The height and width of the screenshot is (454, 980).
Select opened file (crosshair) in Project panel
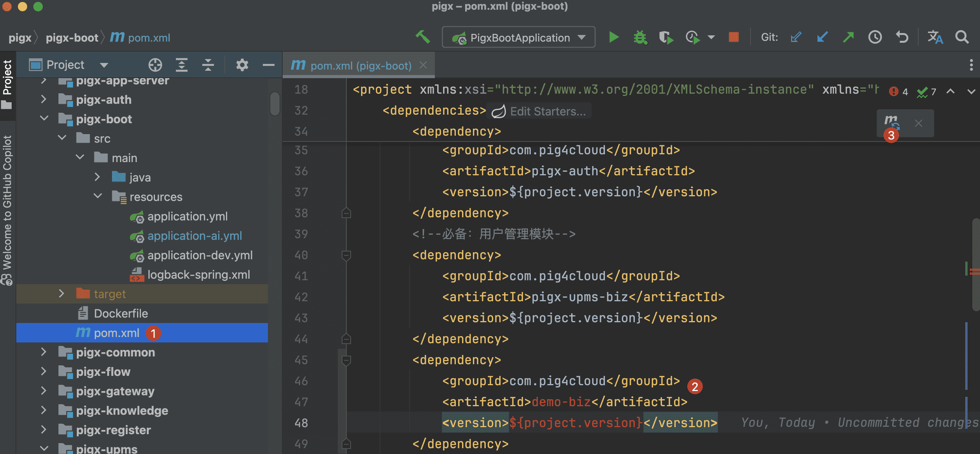click(155, 65)
